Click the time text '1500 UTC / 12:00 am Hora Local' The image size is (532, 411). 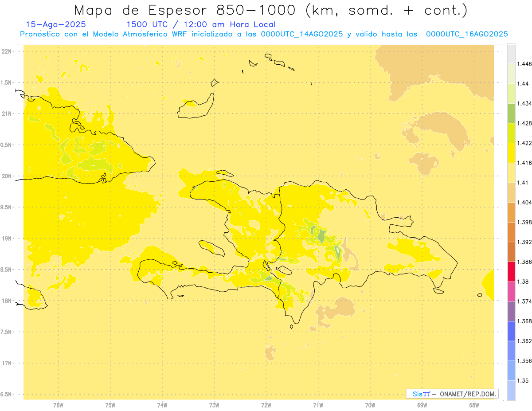coord(201,25)
